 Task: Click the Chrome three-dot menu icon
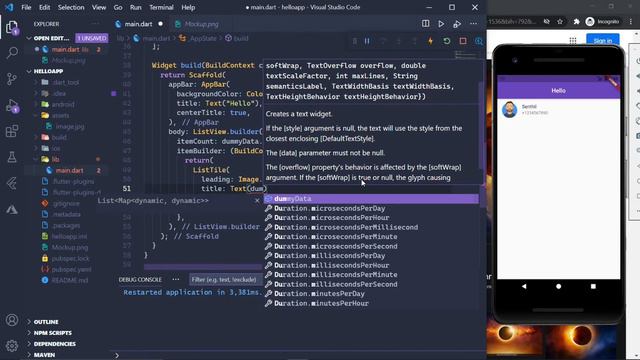tap(631, 22)
